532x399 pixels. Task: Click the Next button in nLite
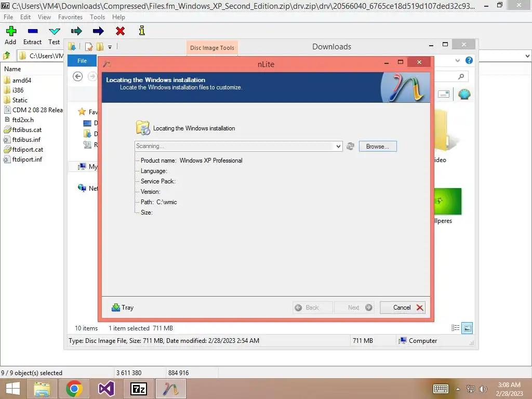click(x=354, y=308)
